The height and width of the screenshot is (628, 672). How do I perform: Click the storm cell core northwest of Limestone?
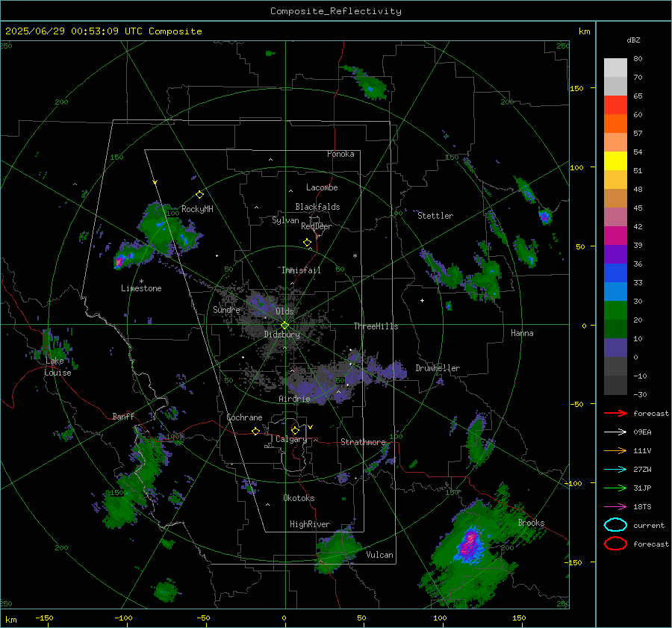coord(119,261)
